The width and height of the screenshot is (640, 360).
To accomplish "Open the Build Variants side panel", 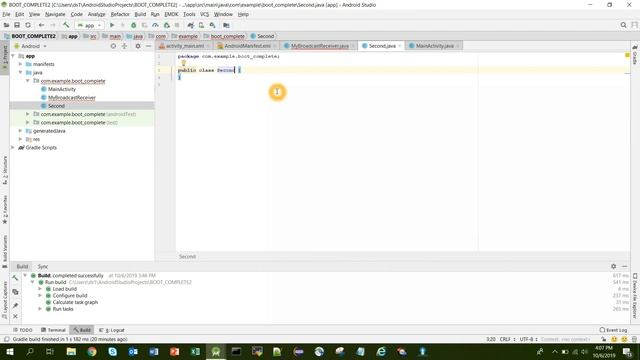I will click(x=5, y=251).
